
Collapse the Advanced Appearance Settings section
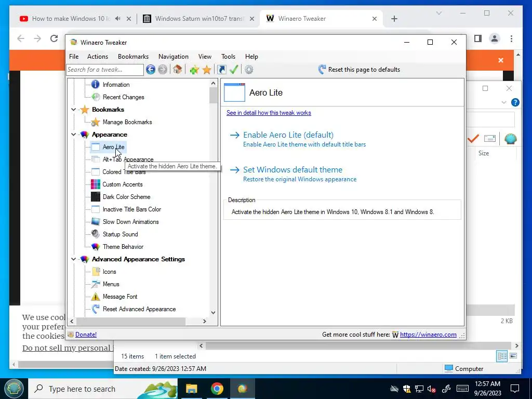tap(73, 259)
